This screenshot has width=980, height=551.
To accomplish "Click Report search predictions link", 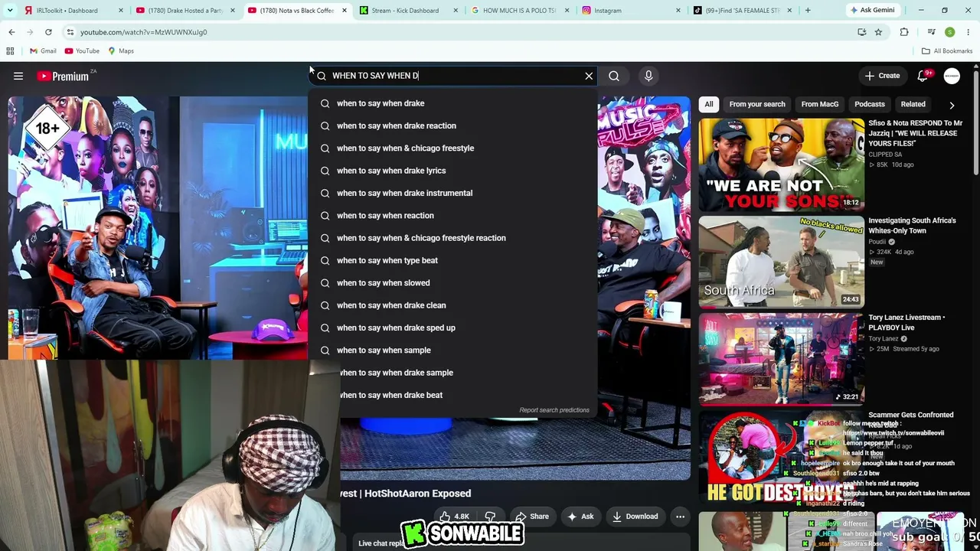I will pos(554,410).
